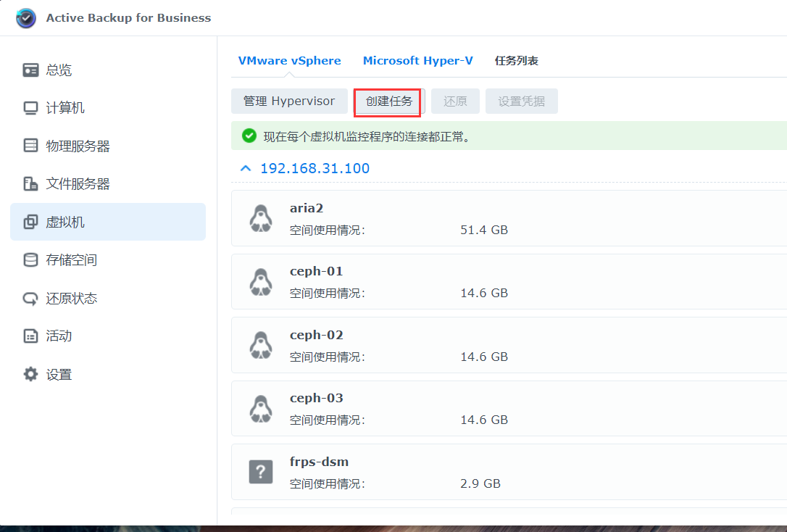Select the ceph-01 virtual machine name
Screen dimensions: 787x532
316,272
